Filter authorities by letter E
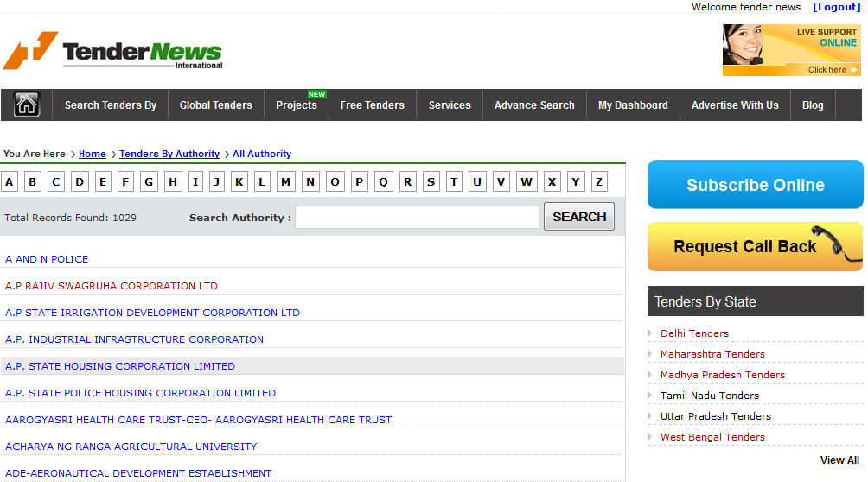This screenshot has width=868, height=482. [103, 181]
